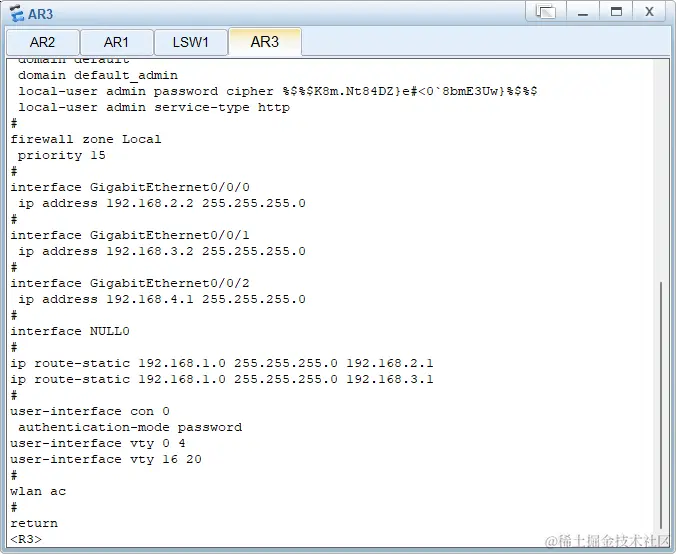
Task: Click the 'firewall zone Local' line
Action: tap(85, 139)
